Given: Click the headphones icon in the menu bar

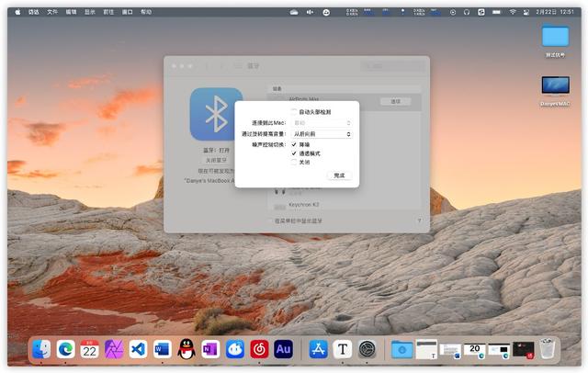Looking at the screenshot, I should 467,12.
